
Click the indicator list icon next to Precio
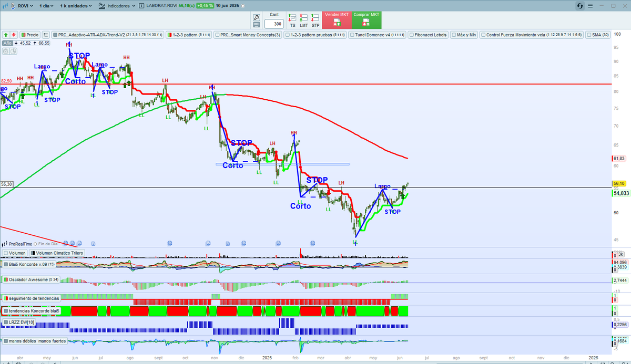coord(46,35)
